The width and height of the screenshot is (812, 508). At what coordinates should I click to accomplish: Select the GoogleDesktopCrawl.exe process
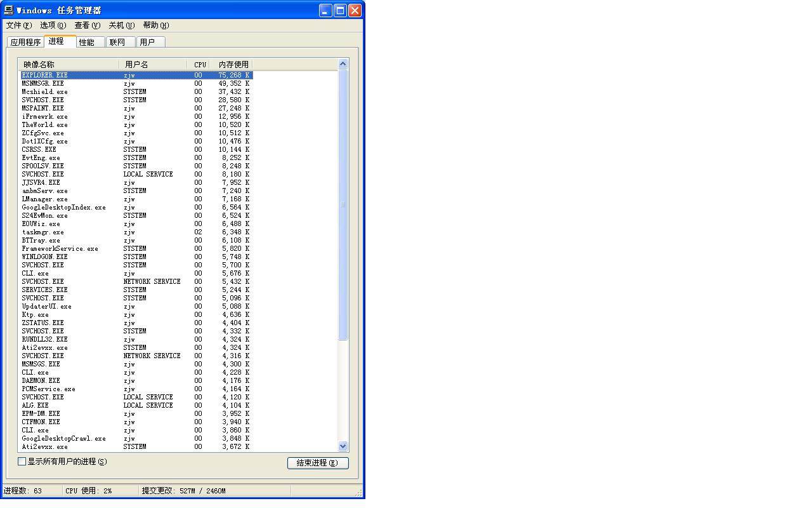[x=136, y=438]
